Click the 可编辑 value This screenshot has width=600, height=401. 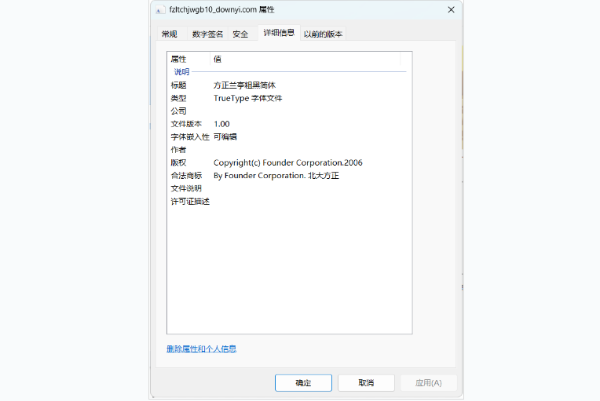pyautogui.click(x=225, y=137)
